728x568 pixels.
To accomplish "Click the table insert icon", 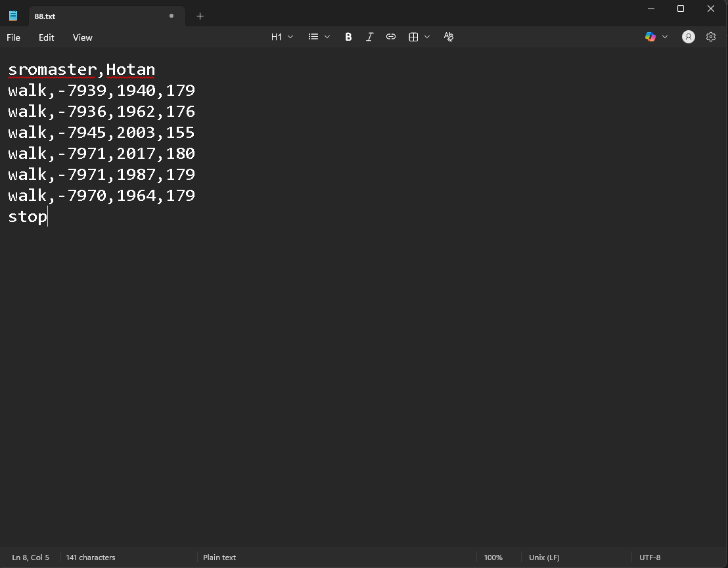I will point(413,37).
